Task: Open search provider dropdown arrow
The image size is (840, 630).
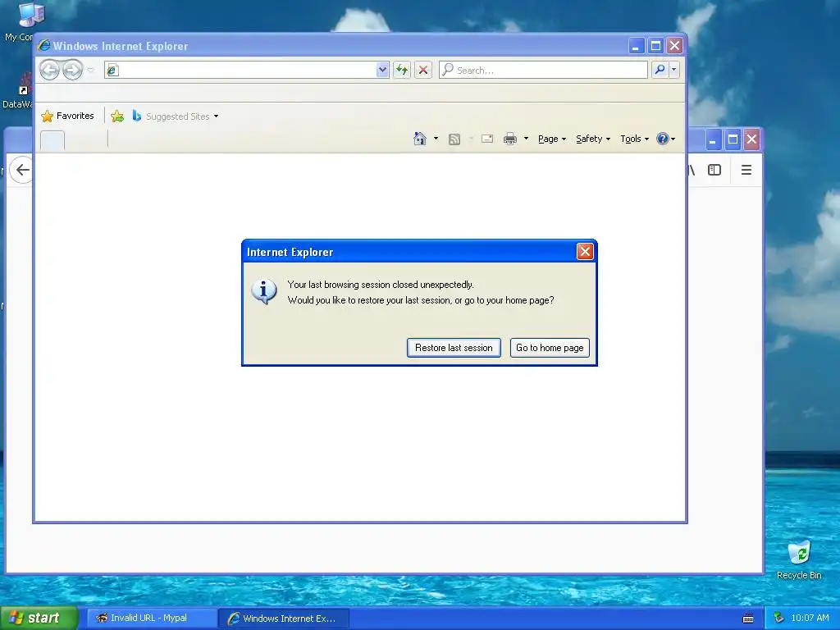Action: click(x=674, y=70)
